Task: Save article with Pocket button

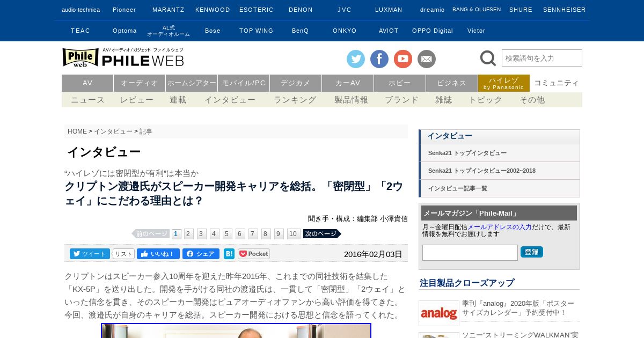Action: 254,254
